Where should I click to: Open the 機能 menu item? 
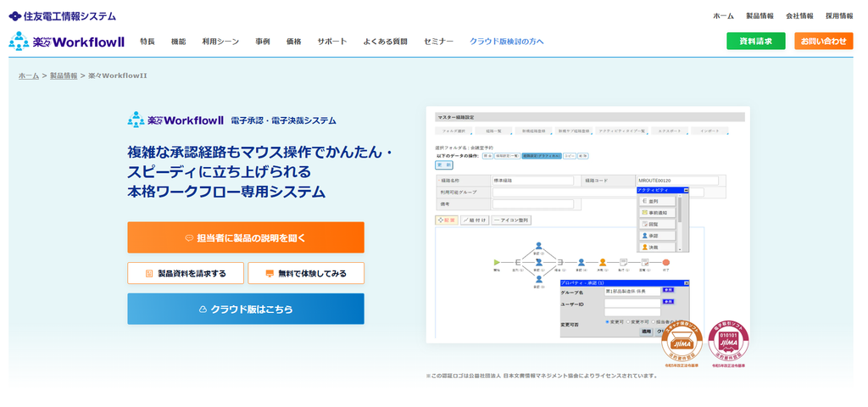coord(179,42)
